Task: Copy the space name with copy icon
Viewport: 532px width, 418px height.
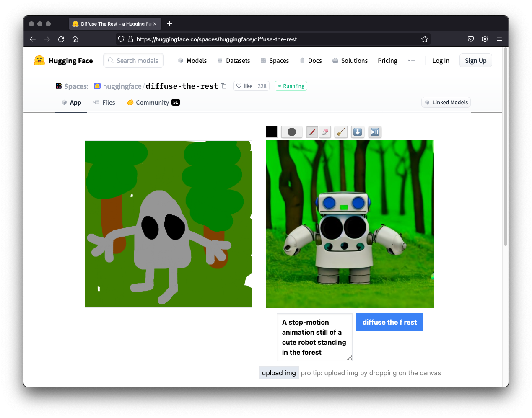Action: (x=224, y=86)
